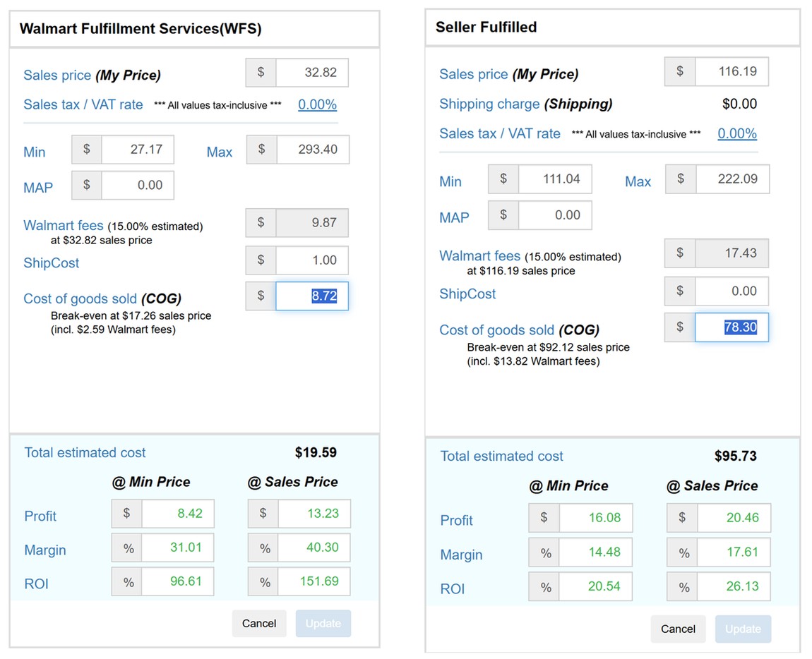
Task: Click the 'Break-even at $92.12 sales price' text
Action: click(549, 347)
